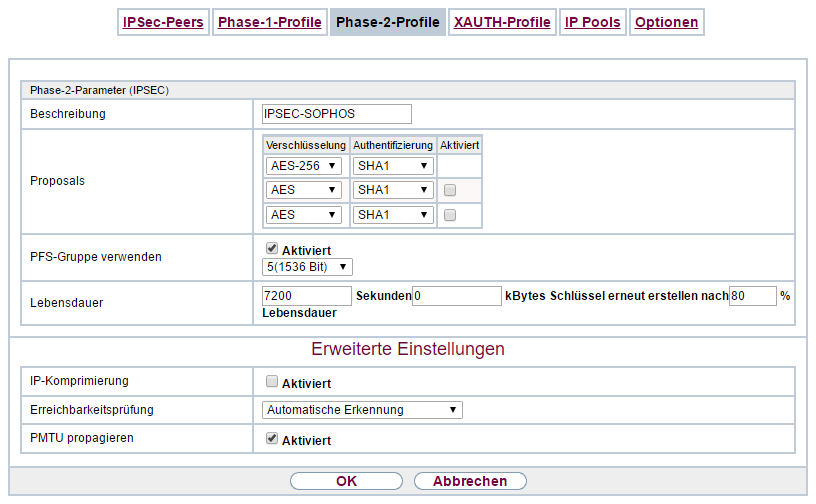Open the first proposal's SHA1 dropdown

click(x=393, y=166)
